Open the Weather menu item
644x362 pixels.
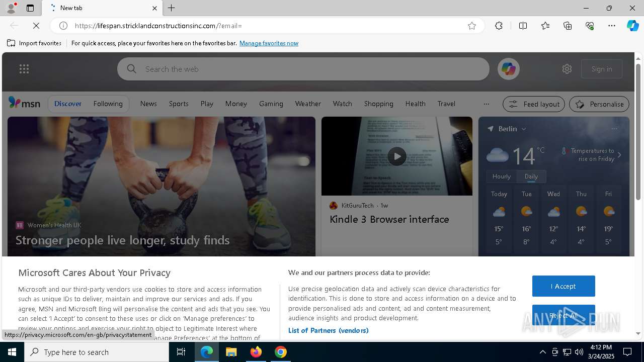pos(308,104)
